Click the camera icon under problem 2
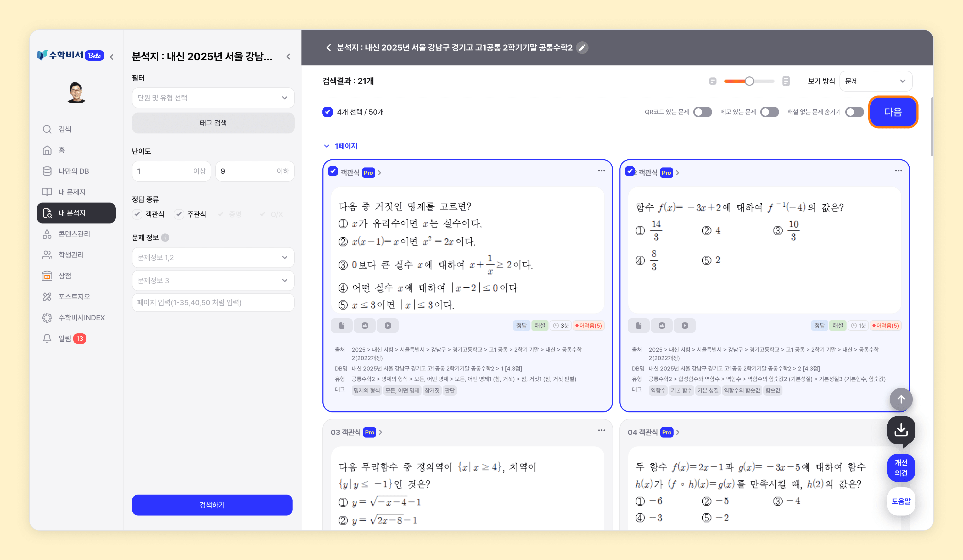 (662, 325)
